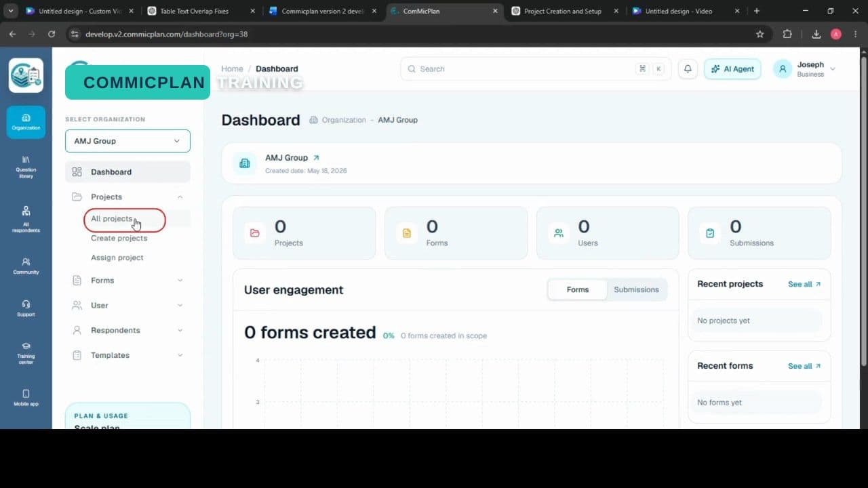This screenshot has height=488, width=868.
Task: Open the browser tab search dropdown
Action: point(11,11)
